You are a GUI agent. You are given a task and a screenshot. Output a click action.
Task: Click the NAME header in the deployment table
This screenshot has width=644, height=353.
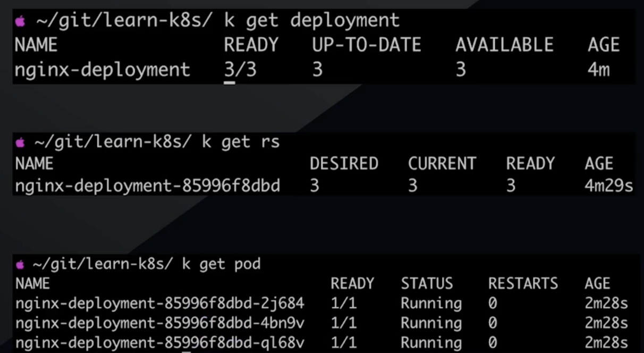tap(36, 45)
